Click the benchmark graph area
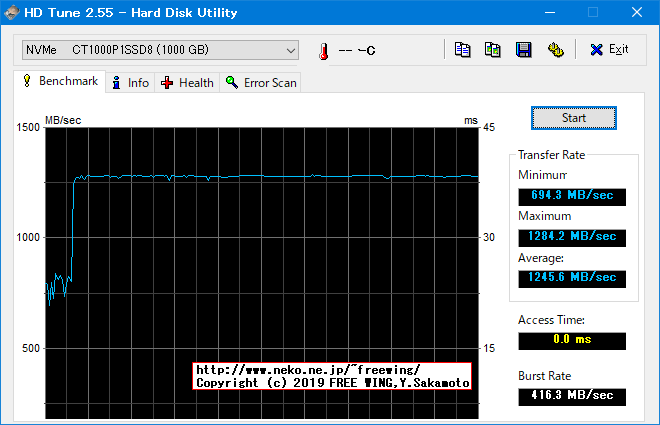This screenshot has width=660, height=425. point(262,273)
